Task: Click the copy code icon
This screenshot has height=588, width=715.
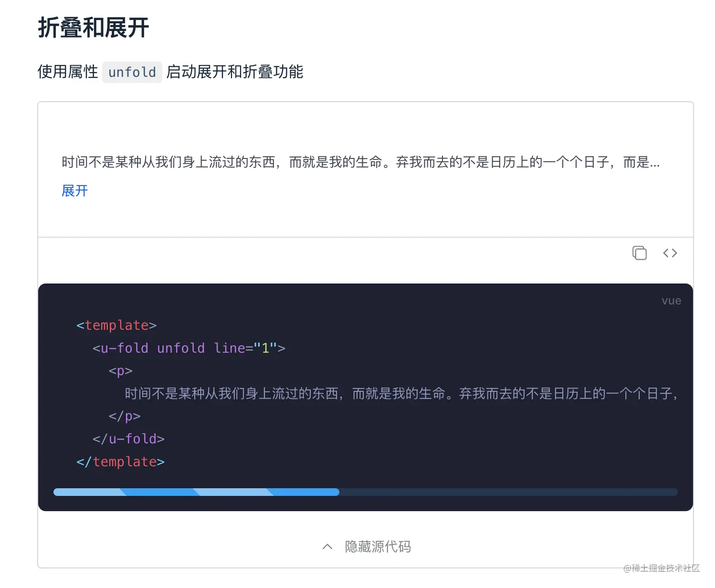Action: 639,253
